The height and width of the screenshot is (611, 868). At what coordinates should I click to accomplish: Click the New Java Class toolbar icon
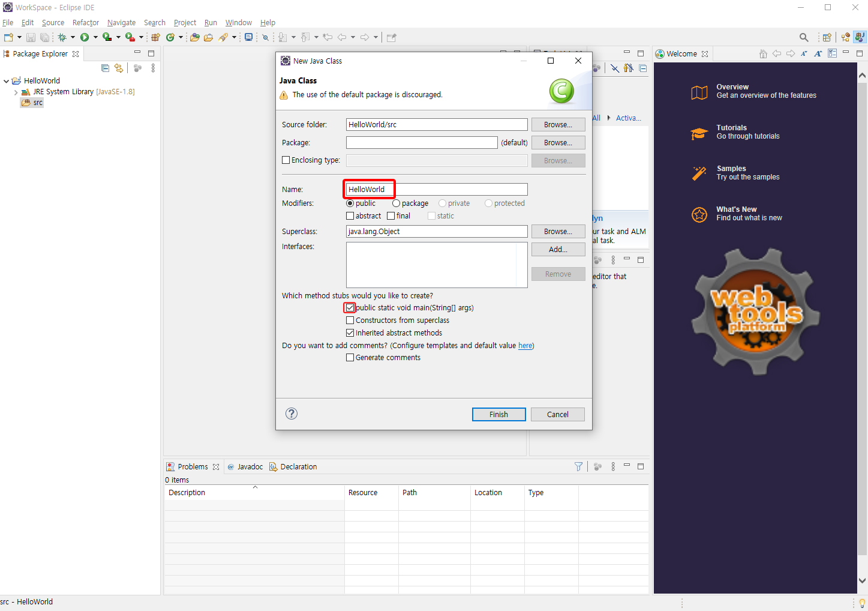170,37
